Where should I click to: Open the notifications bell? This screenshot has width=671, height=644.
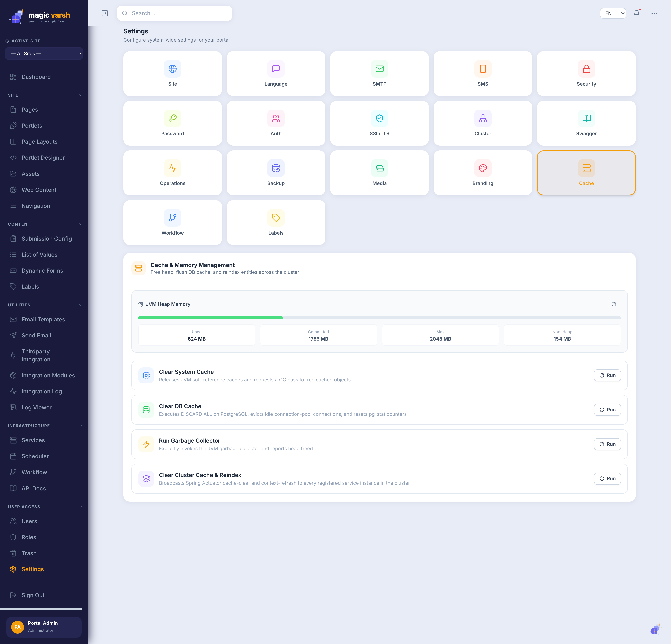coord(636,13)
